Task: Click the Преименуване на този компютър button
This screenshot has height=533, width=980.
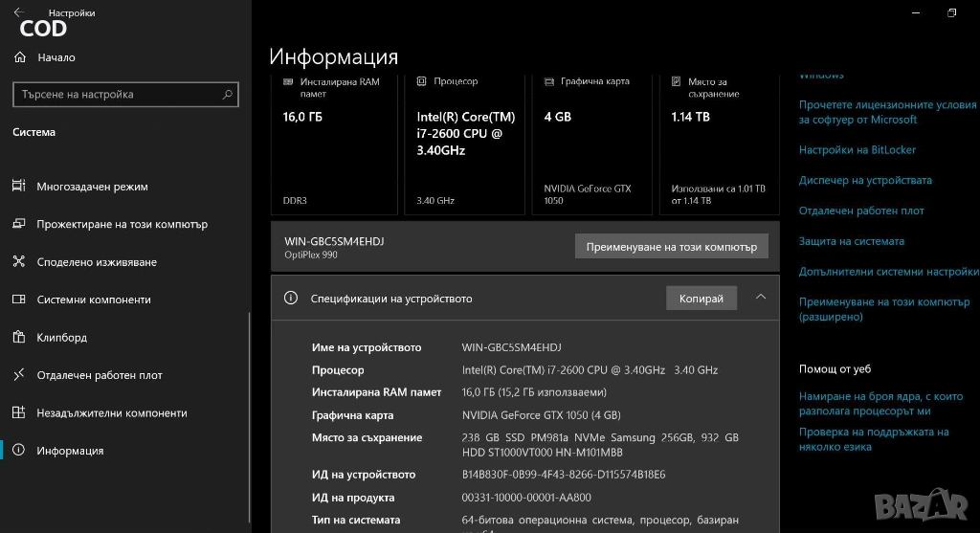Action: [x=671, y=247]
